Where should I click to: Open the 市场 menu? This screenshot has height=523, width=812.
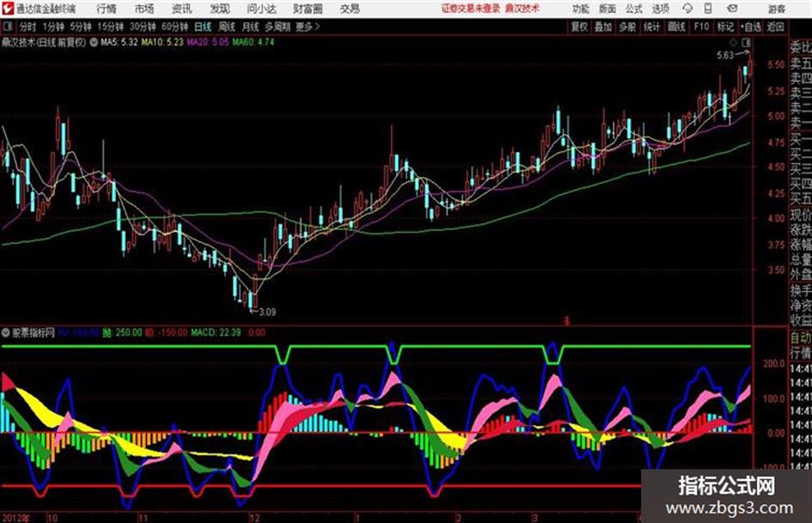144,9
